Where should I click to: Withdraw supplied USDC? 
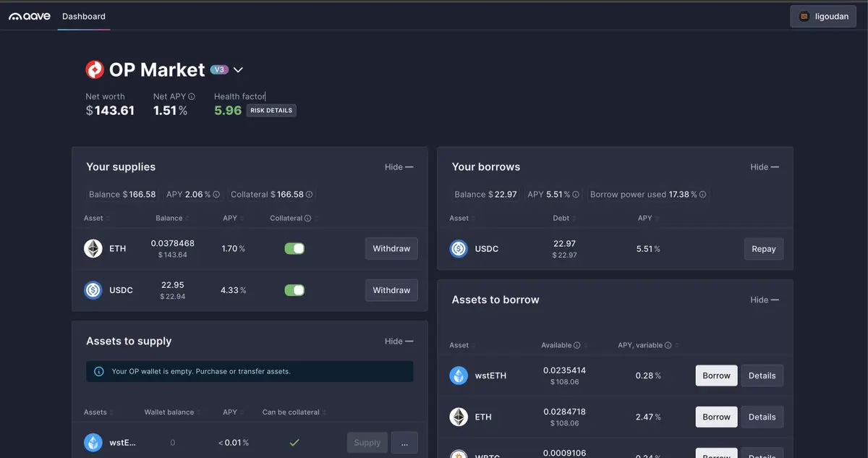click(x=391, y=290)
